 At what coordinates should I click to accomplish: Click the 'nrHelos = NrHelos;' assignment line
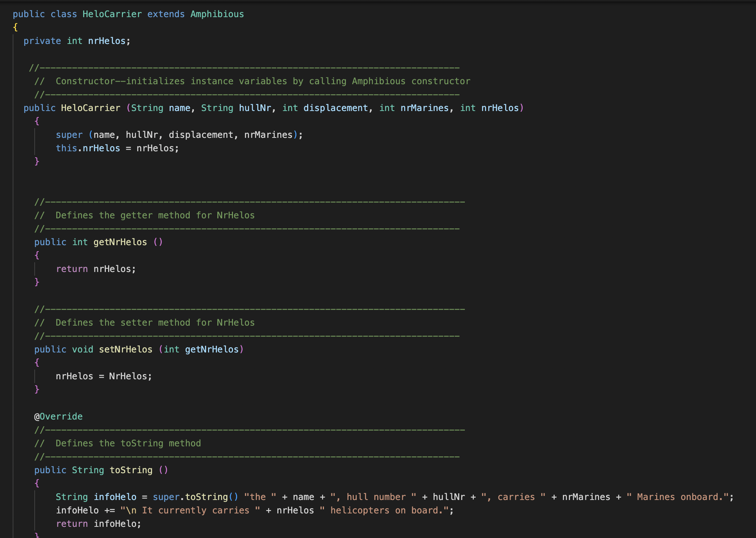104,376
